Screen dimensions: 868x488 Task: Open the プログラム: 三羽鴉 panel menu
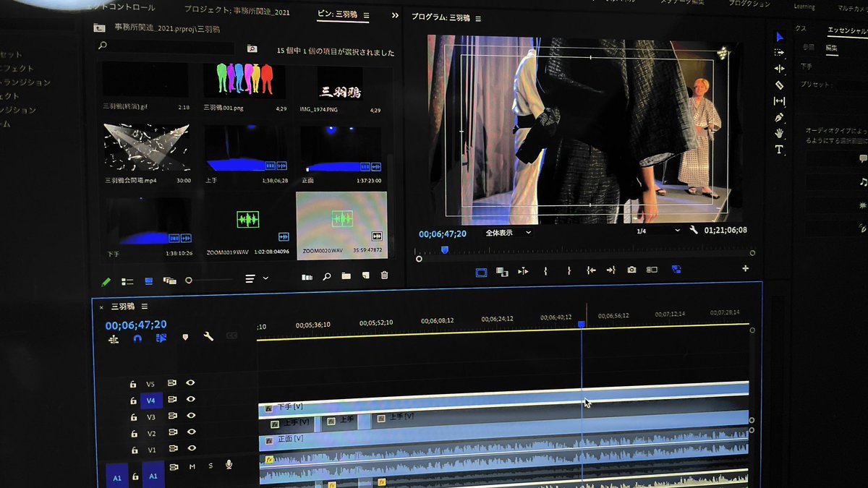(x=478, y=18)
